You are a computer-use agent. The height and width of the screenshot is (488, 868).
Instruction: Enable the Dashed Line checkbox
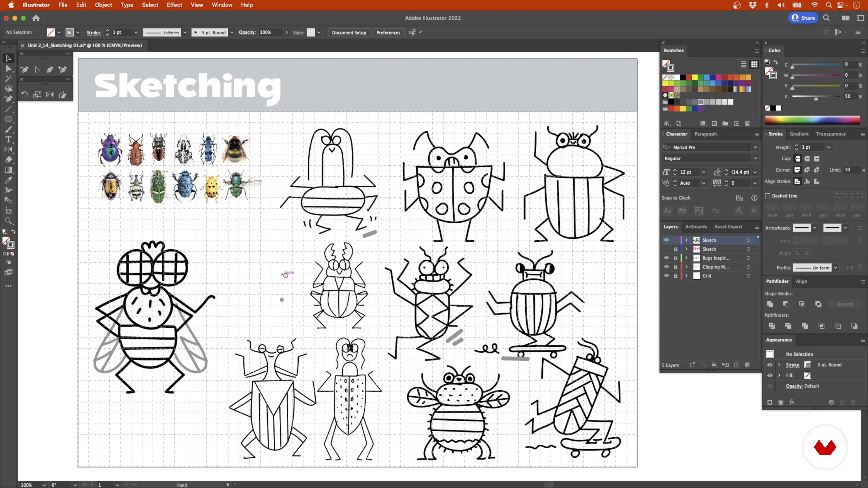pos(768,196)
